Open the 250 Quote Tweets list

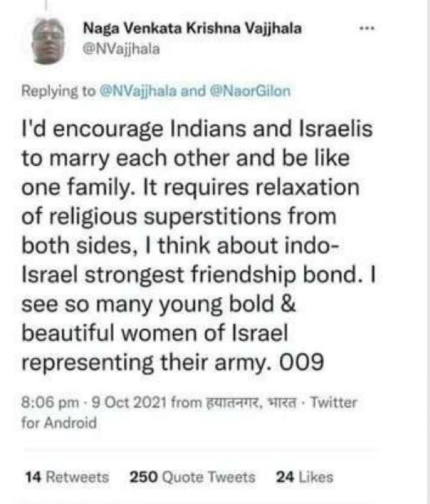(192, 477)
